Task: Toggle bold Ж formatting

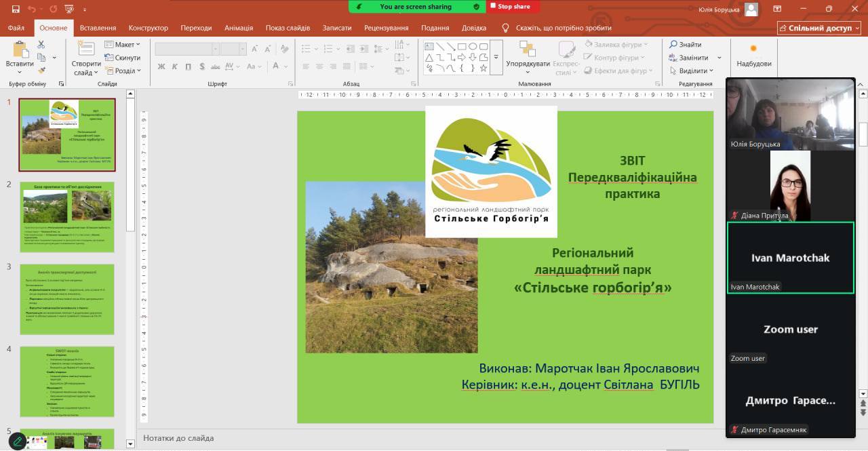Action: pyautogui.click(x=161, y=66)
